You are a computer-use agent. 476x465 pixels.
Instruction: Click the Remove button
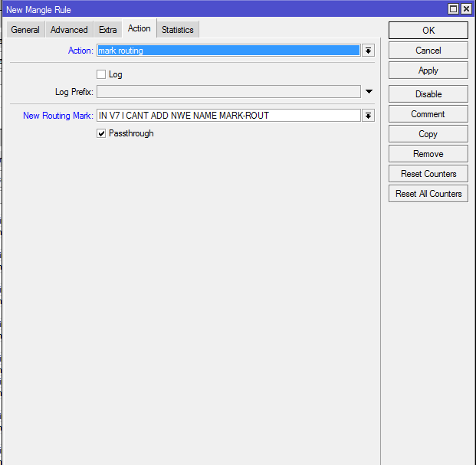(428, 154)
